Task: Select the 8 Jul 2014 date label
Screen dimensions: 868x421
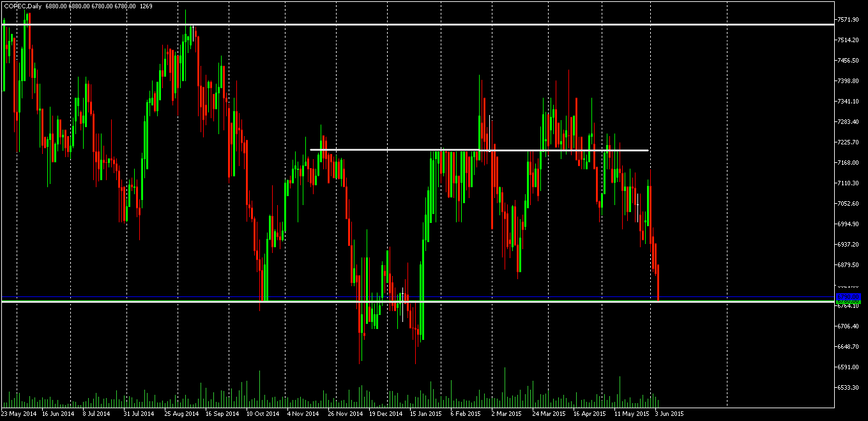Action: click(98, 414)
